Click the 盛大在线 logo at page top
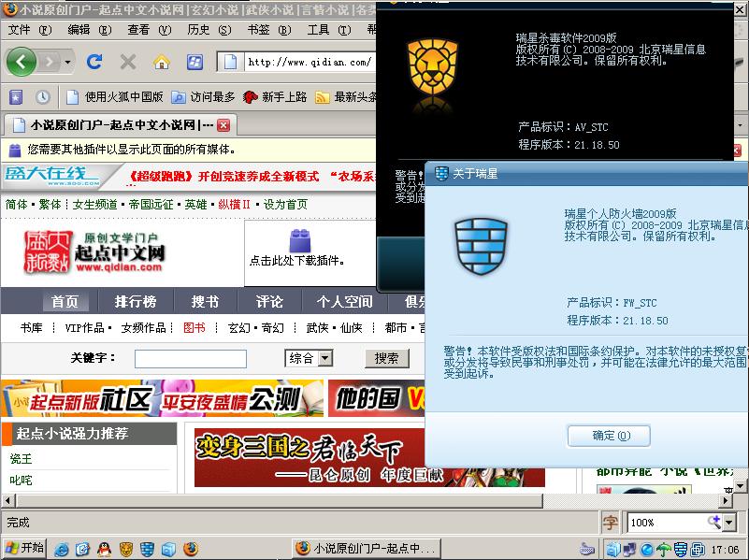Viewport: 749px width, 560px height. click(x=52, y=176)
